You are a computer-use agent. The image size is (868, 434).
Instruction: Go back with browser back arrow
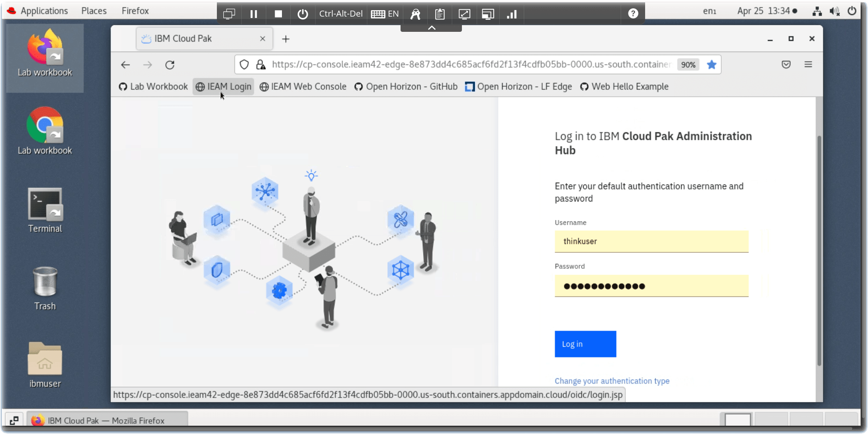126,65
